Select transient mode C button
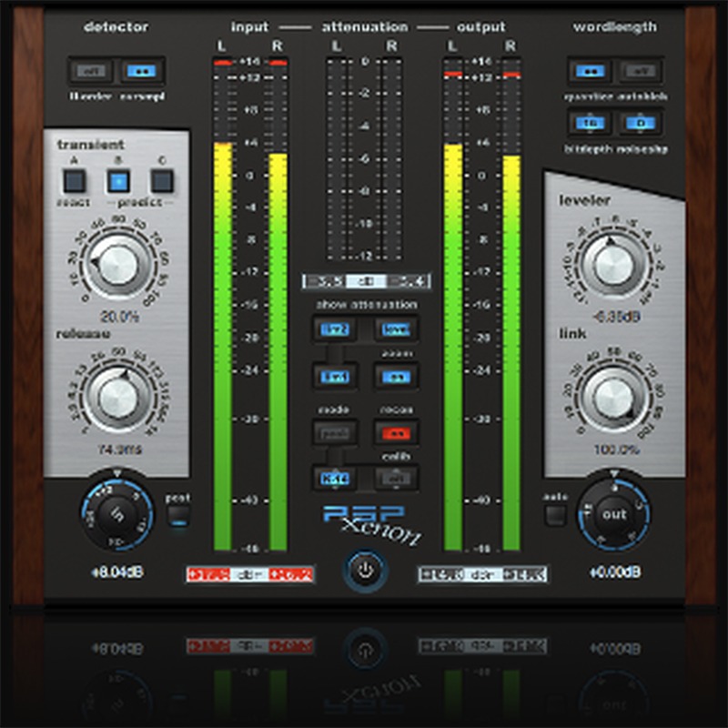728x728 pixels. click(162, 181)
